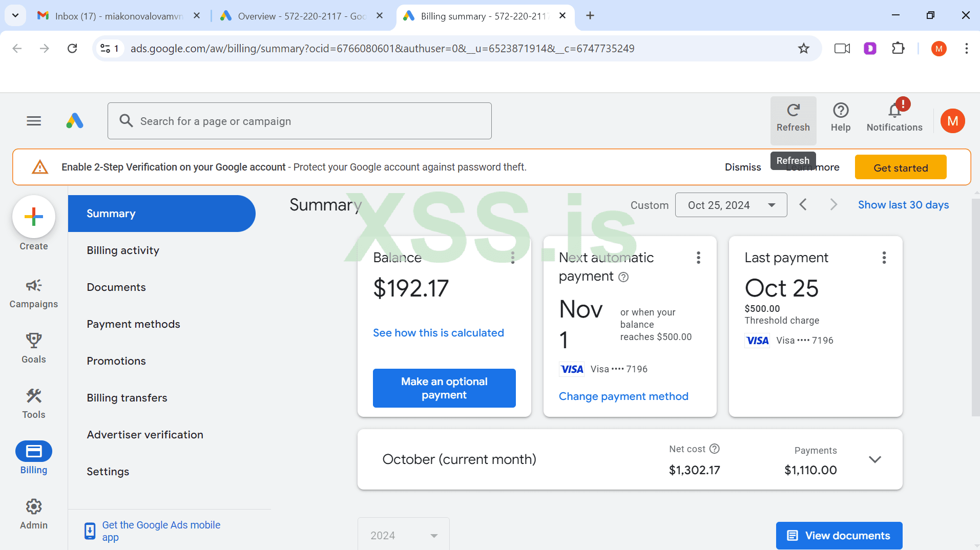Expand the October current month row

tap(874, 459)
